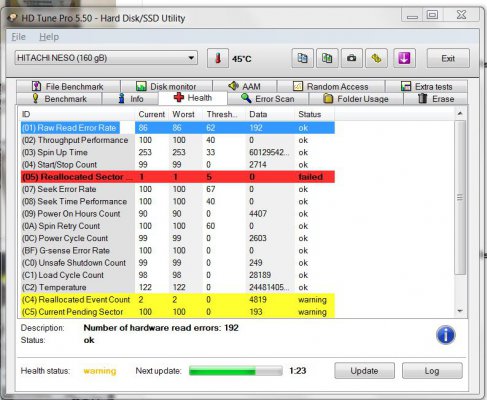
Task: Click the Status column header
Action: click(x=315, y=114)
